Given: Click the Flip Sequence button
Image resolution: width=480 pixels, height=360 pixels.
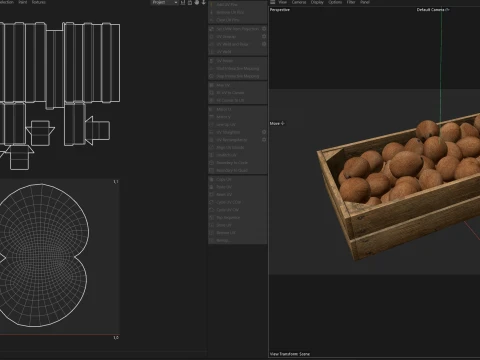Looking at the screenshot, I should pyautogui.click(x=237, y=218).
